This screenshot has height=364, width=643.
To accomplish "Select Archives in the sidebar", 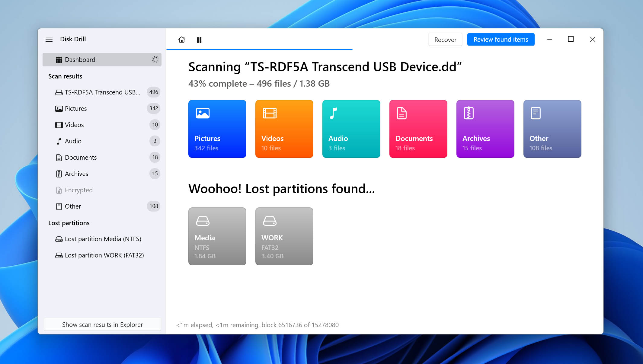I will [x=102, y=174].
